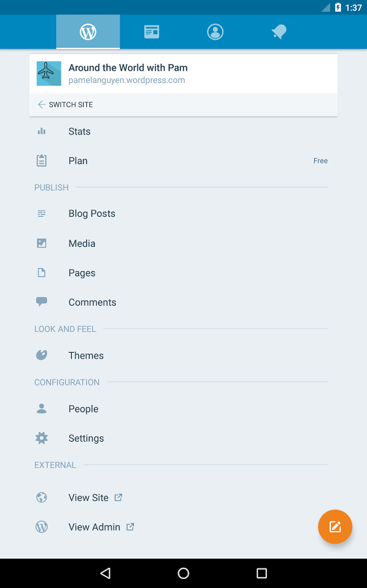Select the WordPress My Site tab
This screenshot has width=367, height=588.
pos(88,32)
